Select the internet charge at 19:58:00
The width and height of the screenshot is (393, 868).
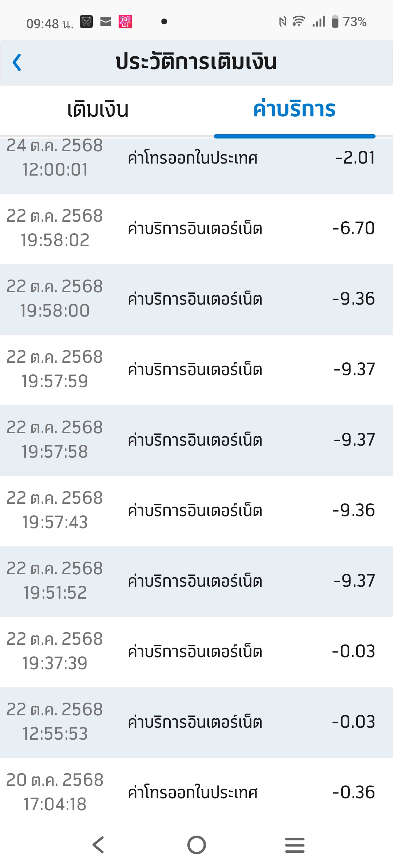196,299
